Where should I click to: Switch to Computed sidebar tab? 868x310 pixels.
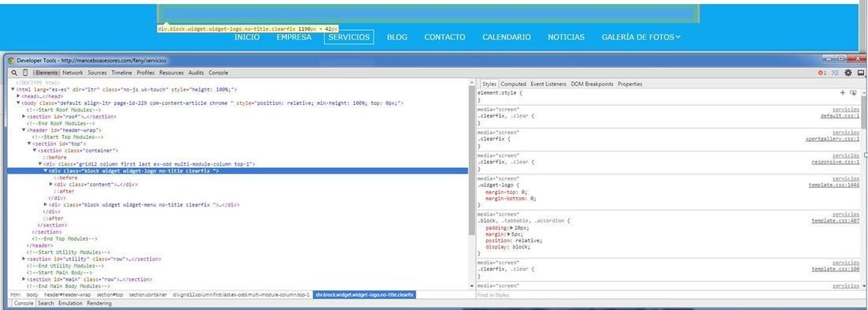(x=513, y=84)
